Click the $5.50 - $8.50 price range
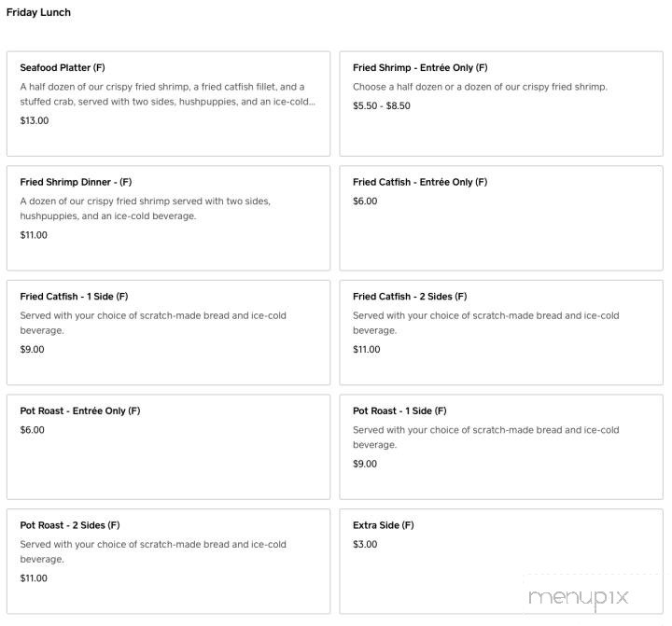Image resolution: width=672 pixels, height=626 pixels. click(x=382, y=105)
